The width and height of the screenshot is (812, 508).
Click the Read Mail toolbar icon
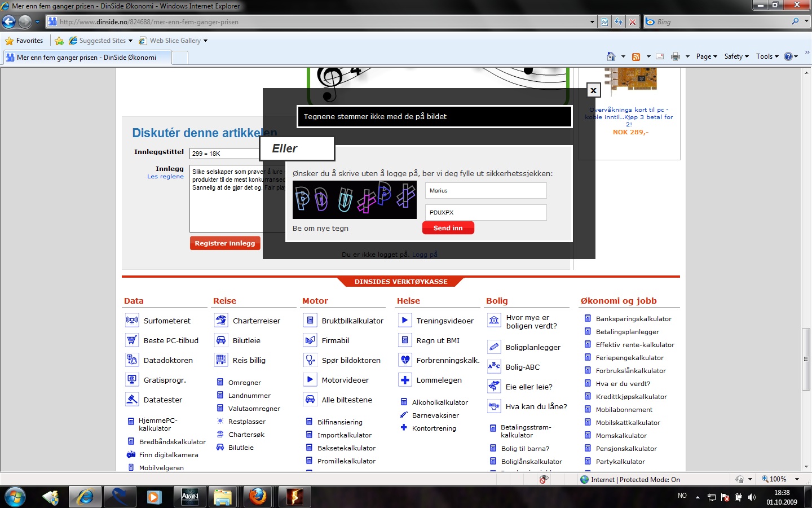[x=660, y=56]
